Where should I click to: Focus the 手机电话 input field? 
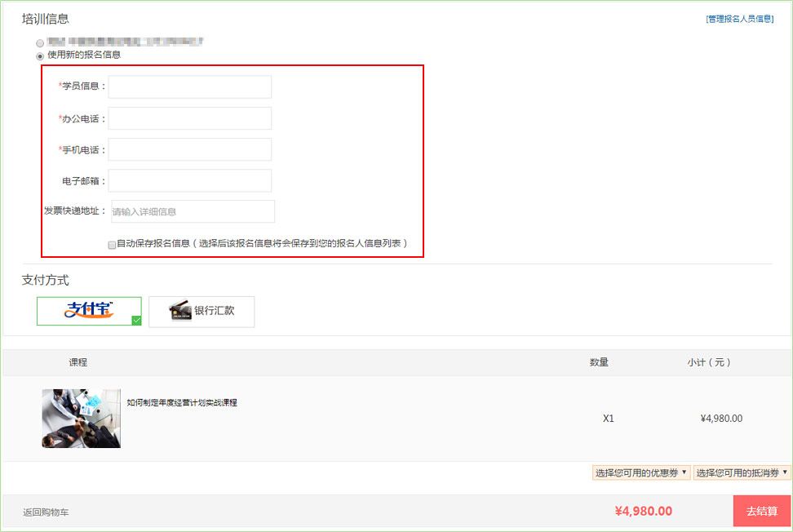pyautogui.click(x=189, y=149)
